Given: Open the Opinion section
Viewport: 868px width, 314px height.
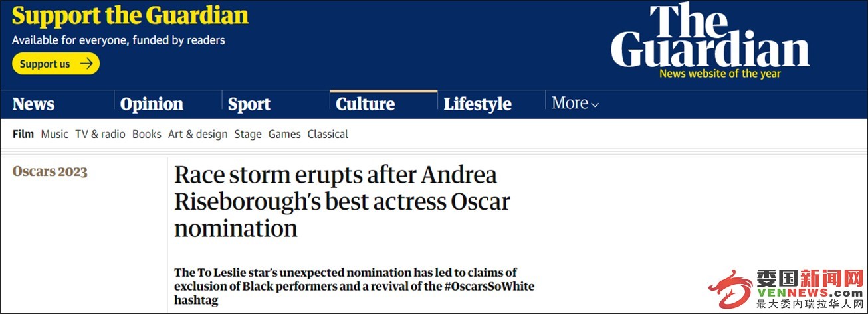Looking at the screenshot, I should coord(152,104).
